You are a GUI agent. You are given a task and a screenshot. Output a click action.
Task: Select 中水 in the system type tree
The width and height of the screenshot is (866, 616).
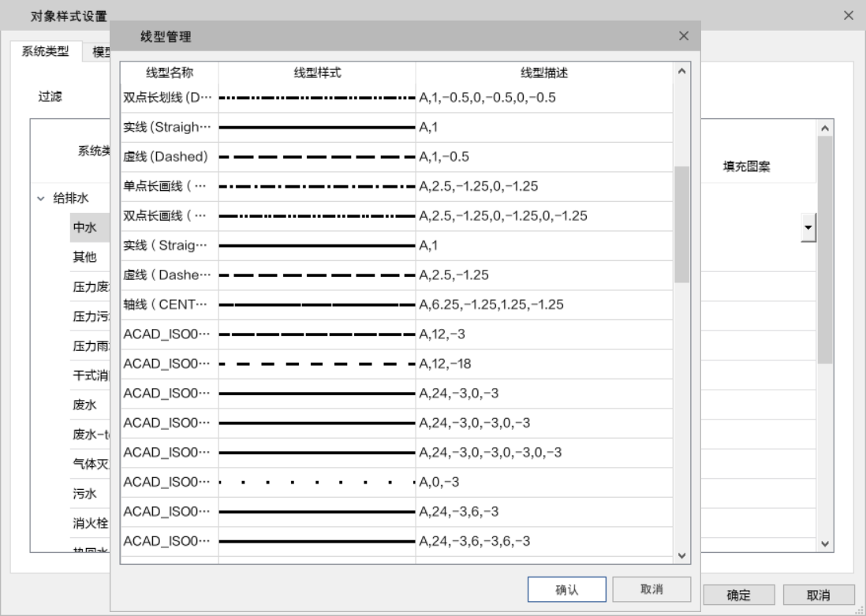pos(84,227)
